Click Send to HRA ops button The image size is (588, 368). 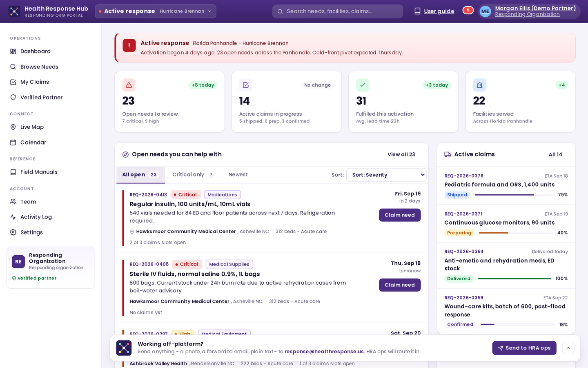point(524,348)
